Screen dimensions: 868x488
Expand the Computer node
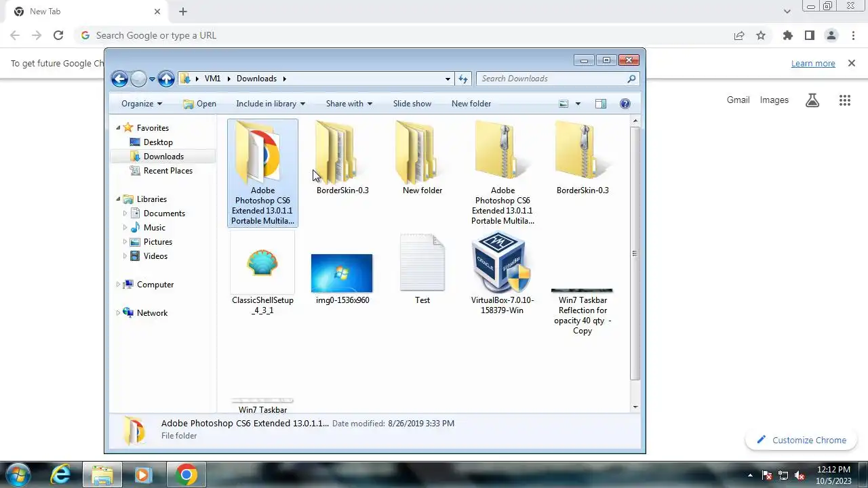pyautogui.click(x=118, y=285)
